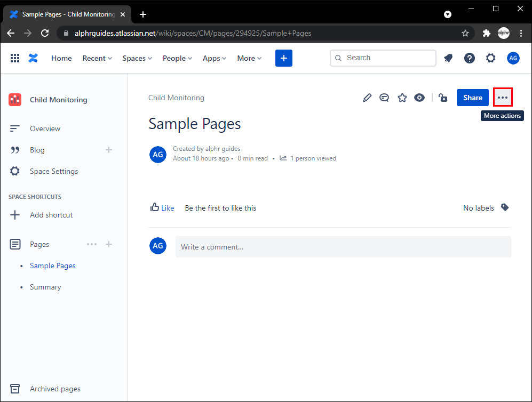Image resolution: width=532 pixels, height=402 pixels.
Task: Open the app switcher grid icon
Action: (15, 58)
